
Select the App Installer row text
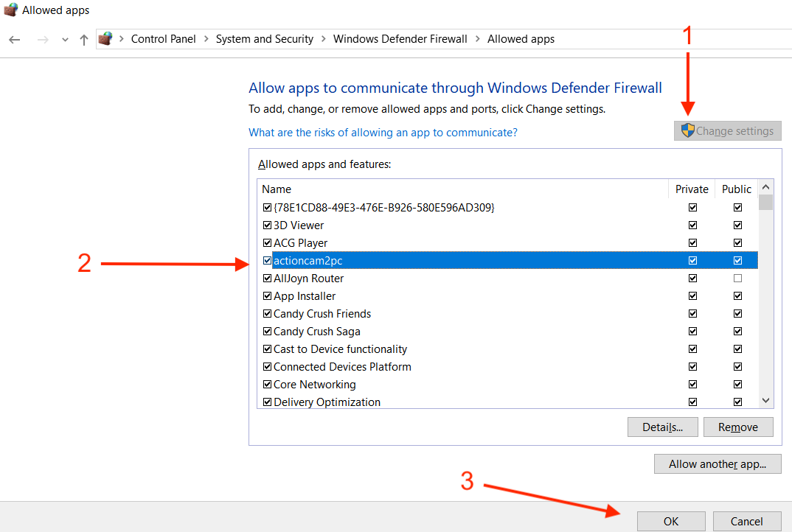[x=305, y=295]
